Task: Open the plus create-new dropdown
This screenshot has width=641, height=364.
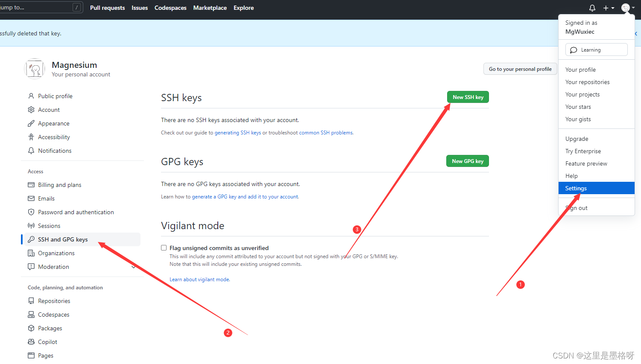Action: coord(609,8)
